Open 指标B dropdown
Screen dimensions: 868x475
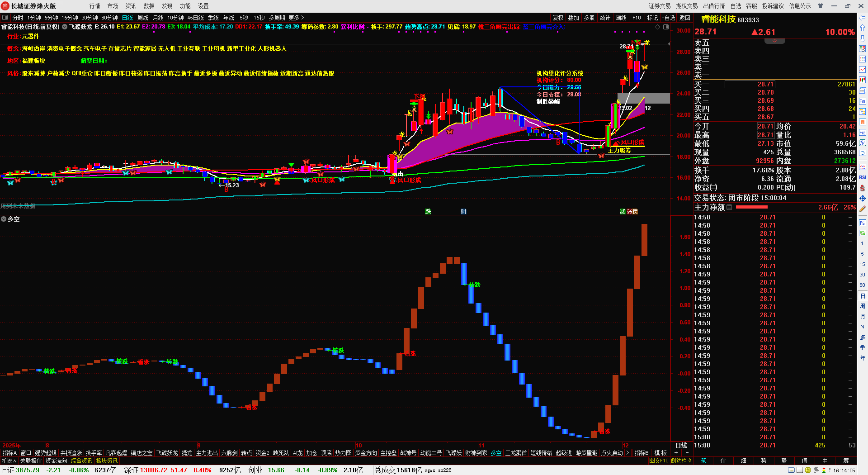coord(642,453)
